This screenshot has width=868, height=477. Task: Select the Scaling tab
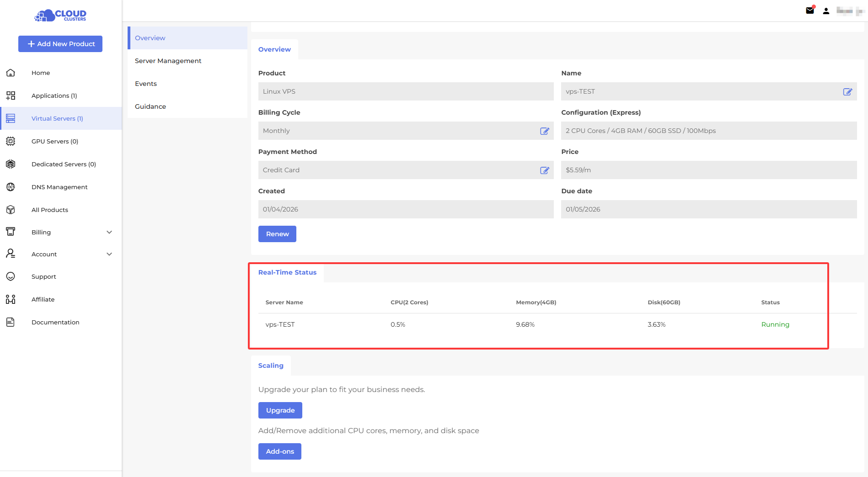pos(271,366)
